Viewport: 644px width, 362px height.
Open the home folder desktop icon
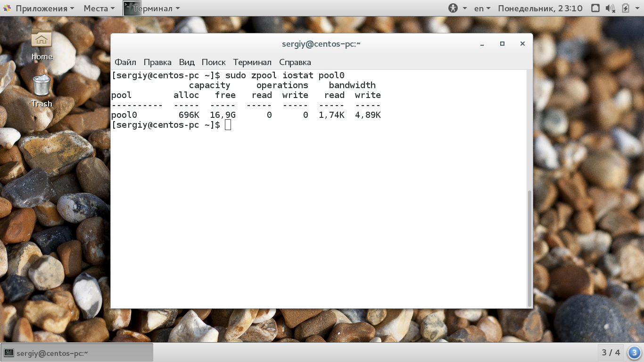pos(41,44)
